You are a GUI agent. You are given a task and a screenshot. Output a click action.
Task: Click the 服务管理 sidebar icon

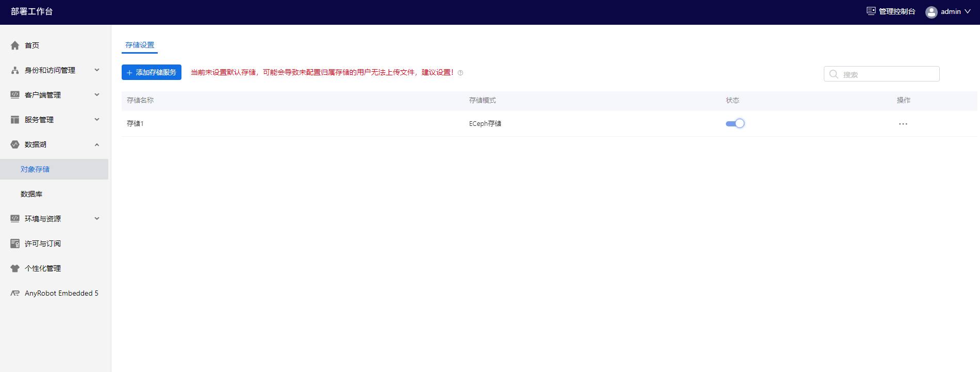[x=15, y=120]
